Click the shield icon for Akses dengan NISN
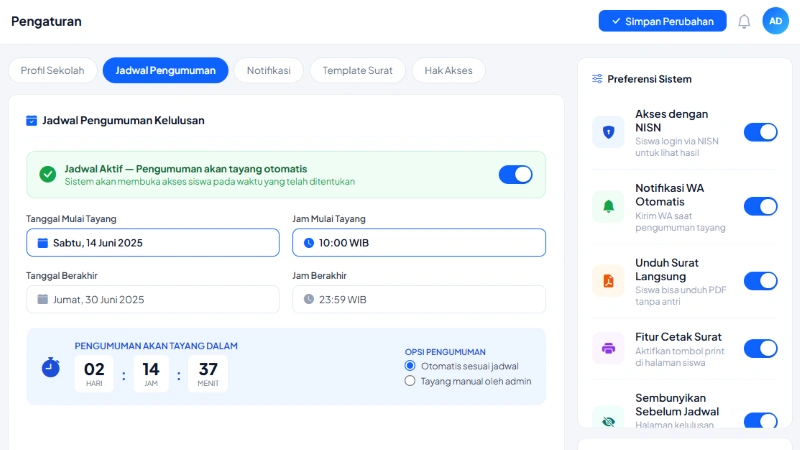 pyautogui.click(x=608, y=132)
